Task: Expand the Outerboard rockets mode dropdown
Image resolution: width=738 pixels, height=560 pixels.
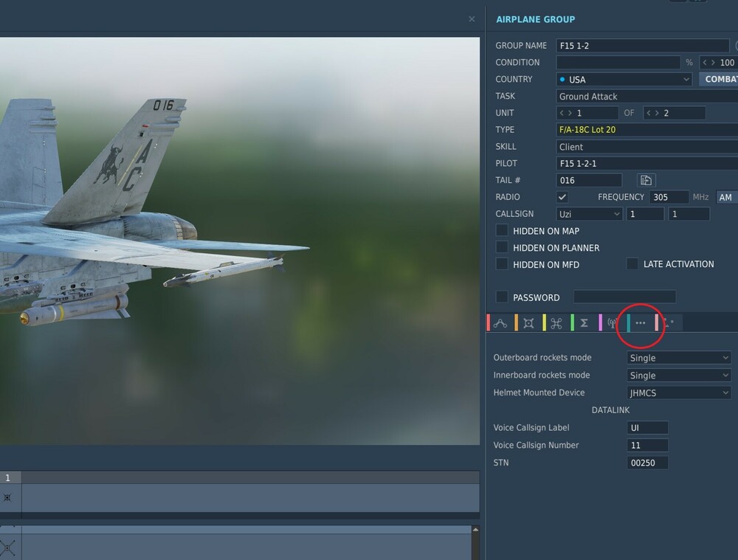Action: 679,358
